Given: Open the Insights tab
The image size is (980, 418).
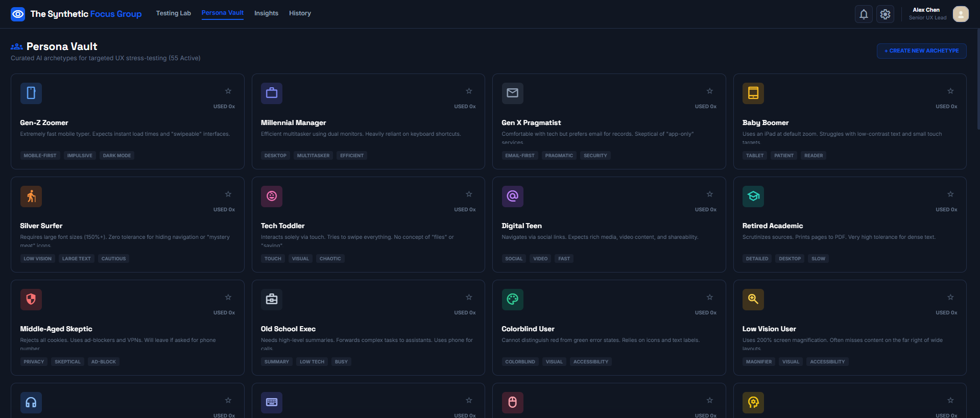Looking at the screenshot, I should click(266, 13).
